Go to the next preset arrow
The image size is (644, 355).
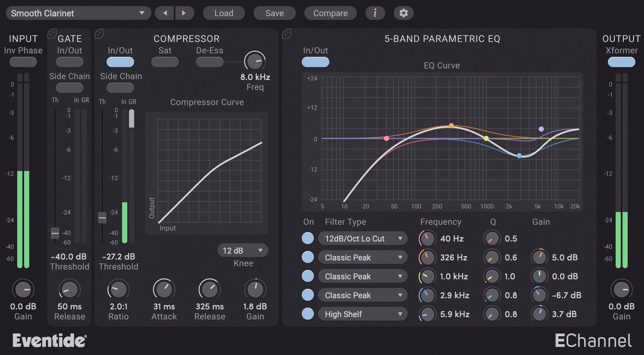pos(184,13)
